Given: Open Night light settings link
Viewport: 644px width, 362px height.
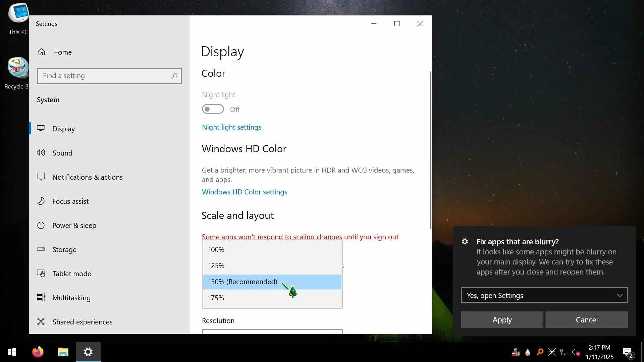Looking at the screenshot, I should [x=231, y=127].
